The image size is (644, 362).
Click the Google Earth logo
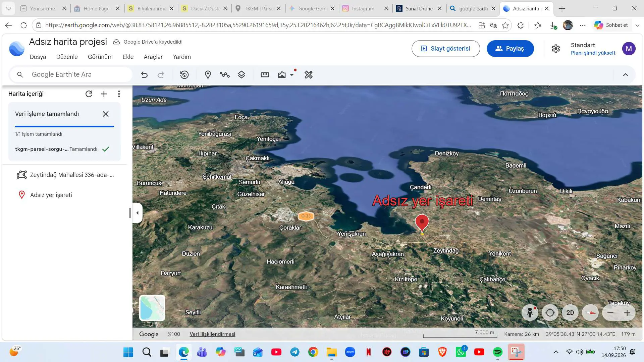pos(16,49)
